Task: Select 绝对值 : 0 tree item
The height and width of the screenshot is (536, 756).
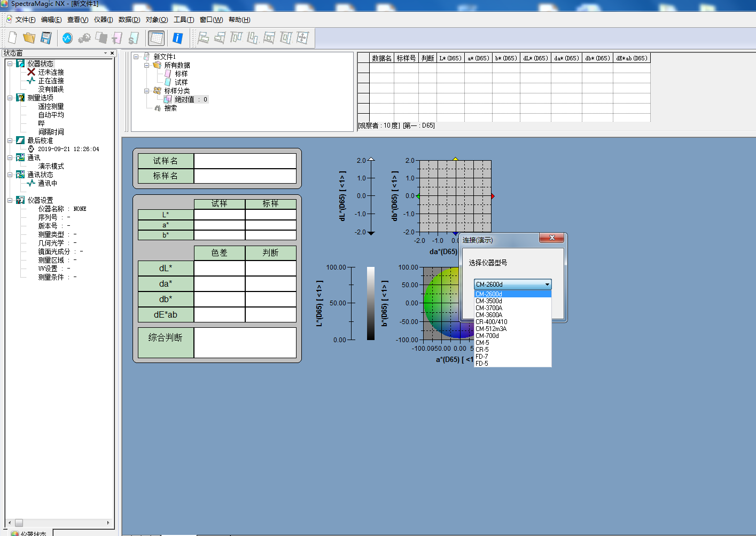Action: click(x=191, y=99)
